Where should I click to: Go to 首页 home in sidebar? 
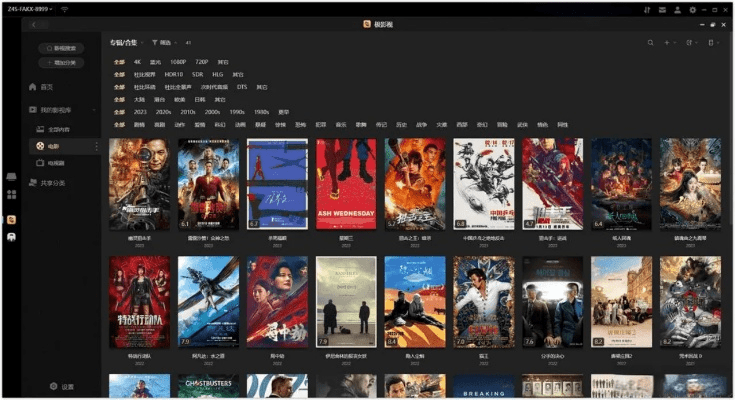click(x=46, y=87)
